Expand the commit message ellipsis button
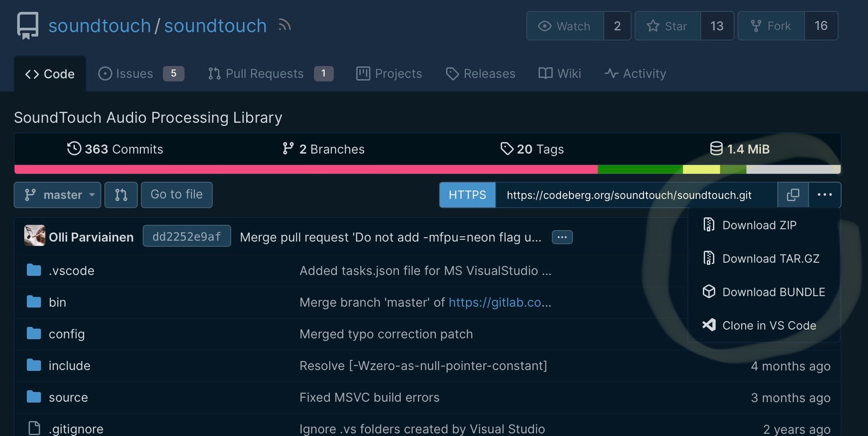 coord(562,237)
